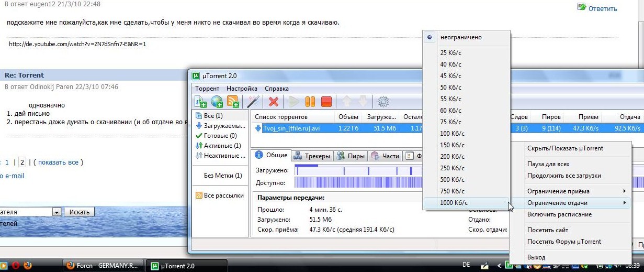Open the 'Re: Torrent' post title

25,75
